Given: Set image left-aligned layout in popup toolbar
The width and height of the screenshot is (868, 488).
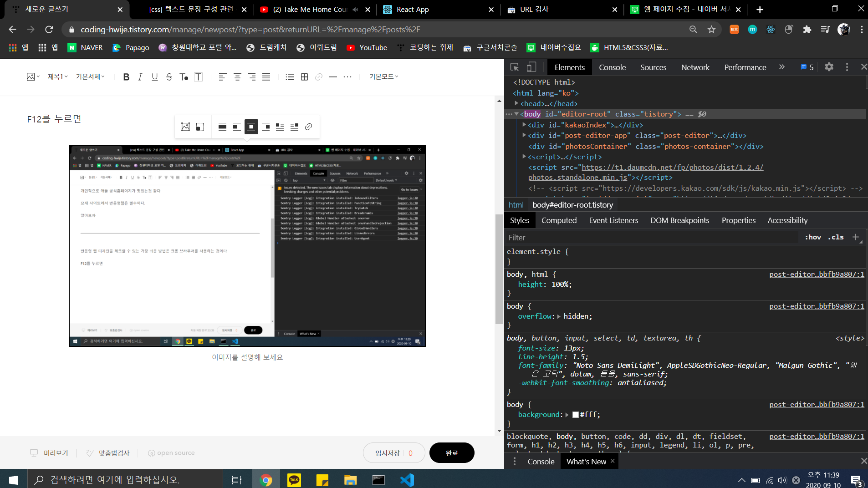Looking at the screenshot, I should click(x=237, y=127).
